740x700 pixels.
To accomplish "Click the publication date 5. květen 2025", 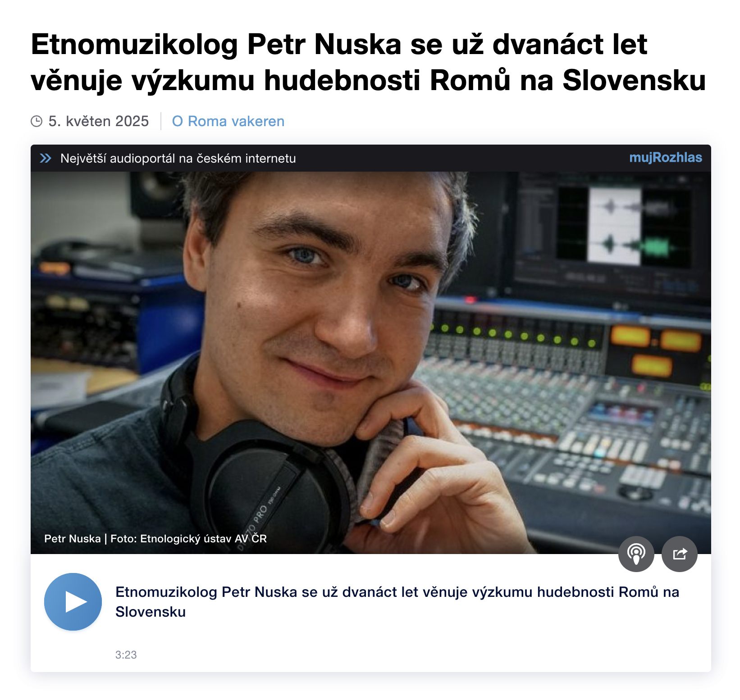I will 99,121.
